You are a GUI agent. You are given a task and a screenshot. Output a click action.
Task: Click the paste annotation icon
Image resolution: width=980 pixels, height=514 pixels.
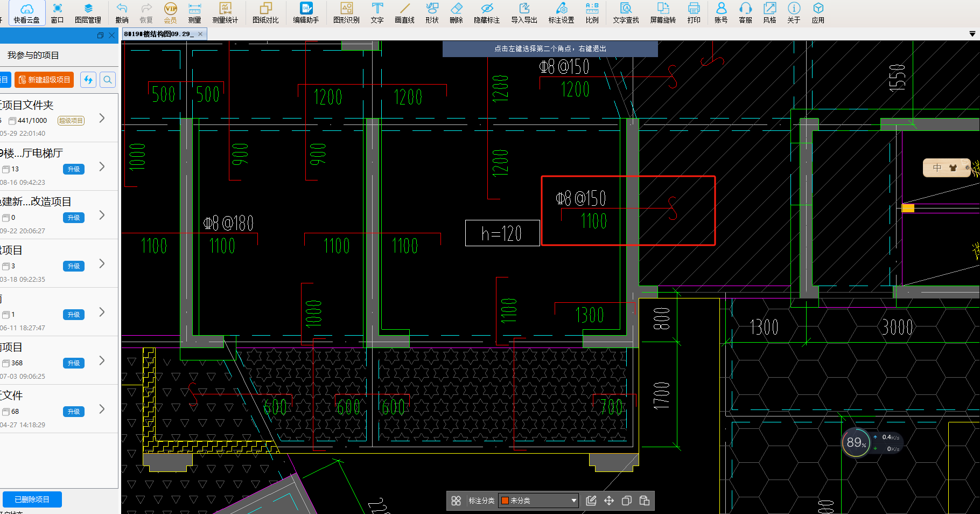(x=645, y=501)
